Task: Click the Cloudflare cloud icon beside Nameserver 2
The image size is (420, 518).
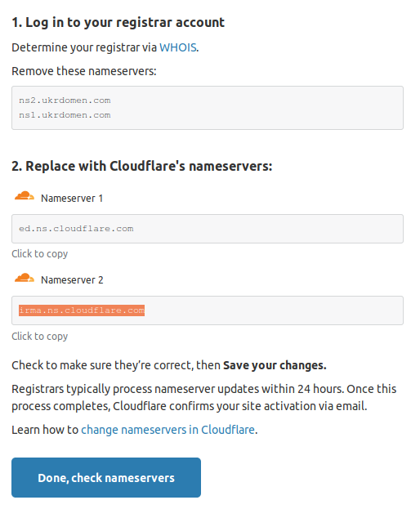Action: [25, 278]
